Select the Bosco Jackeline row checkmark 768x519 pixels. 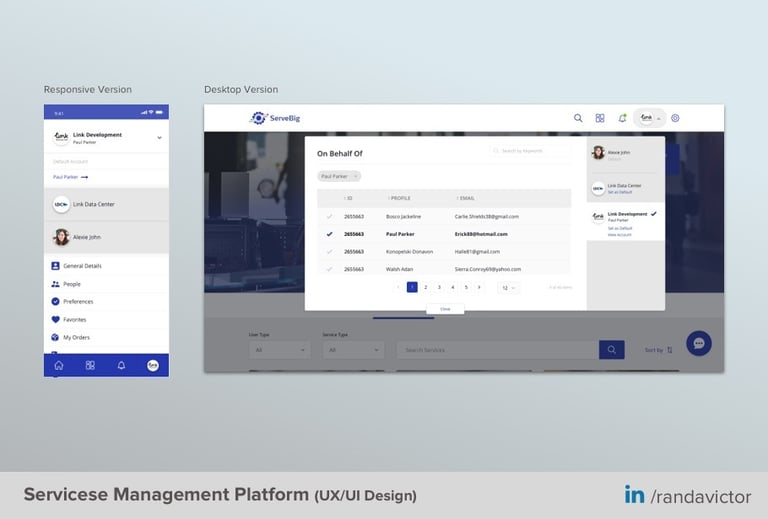329,216
